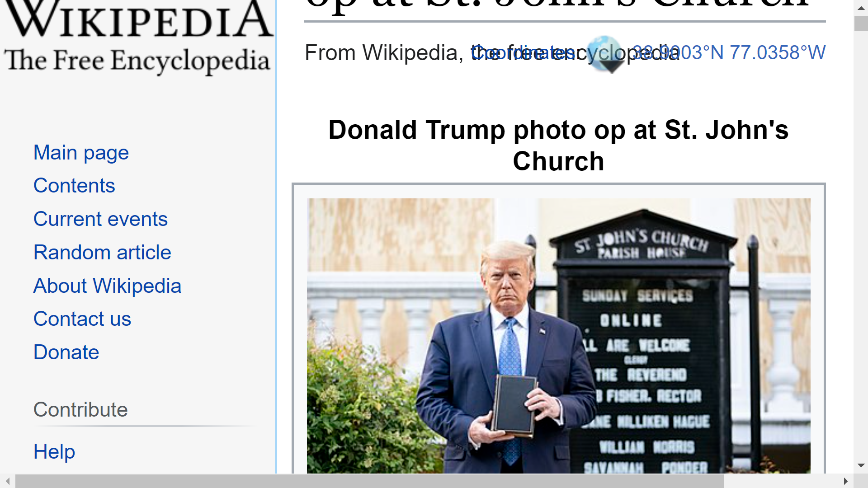The image size is (868, 488).
Task: Open About Wikipedia page
Action: point(107,286)
